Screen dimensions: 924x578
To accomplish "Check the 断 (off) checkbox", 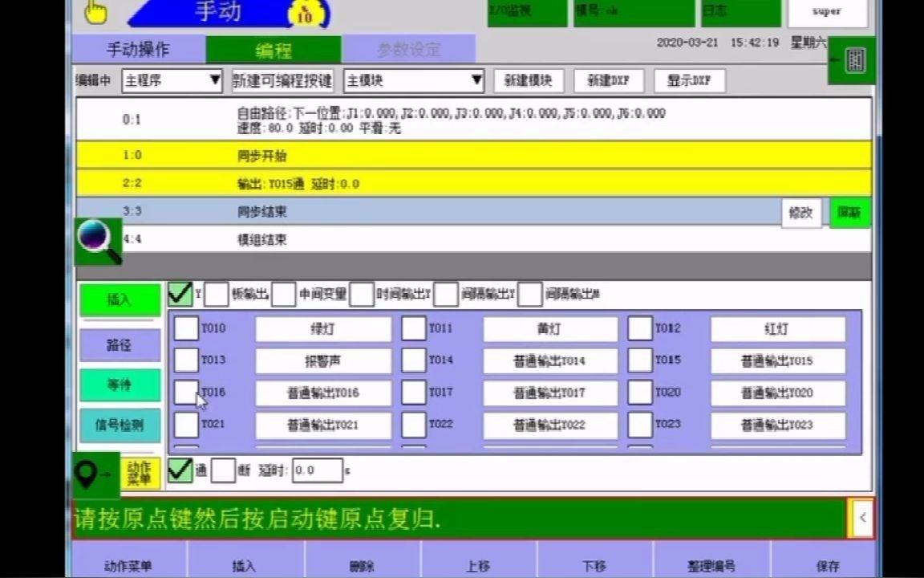I will [x=223, y=470].
